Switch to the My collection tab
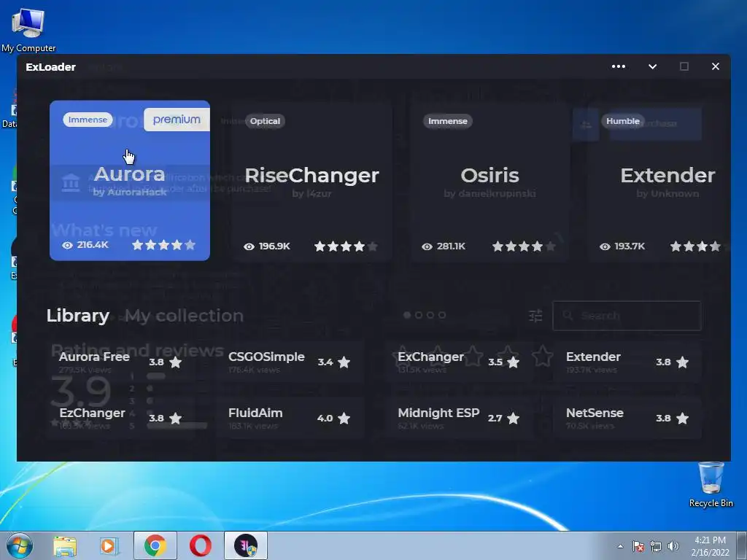Image resolution: width=747 pixels, height=560 pixels. [x=184, y=316]
